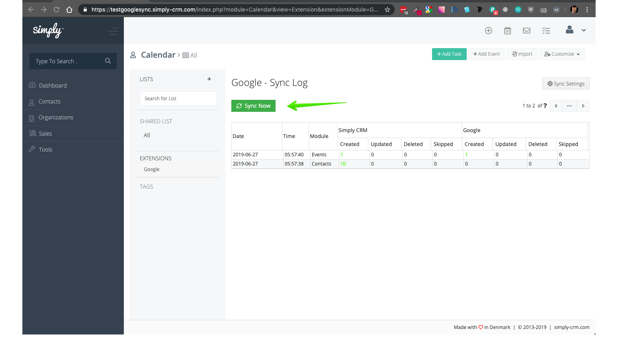618x364 pixels.
Task: Click the quick-add plus icon in the navbar
Action: [x=489, y=30]
